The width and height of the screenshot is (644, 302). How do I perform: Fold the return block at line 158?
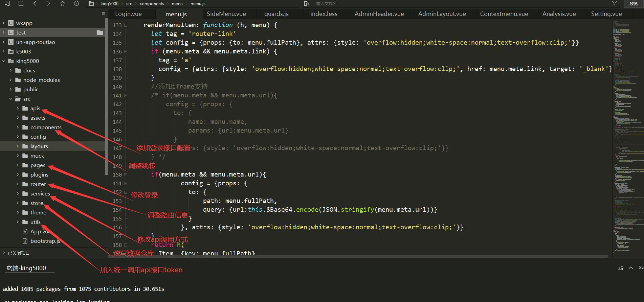pyautogui.click(x=126, y=245)
